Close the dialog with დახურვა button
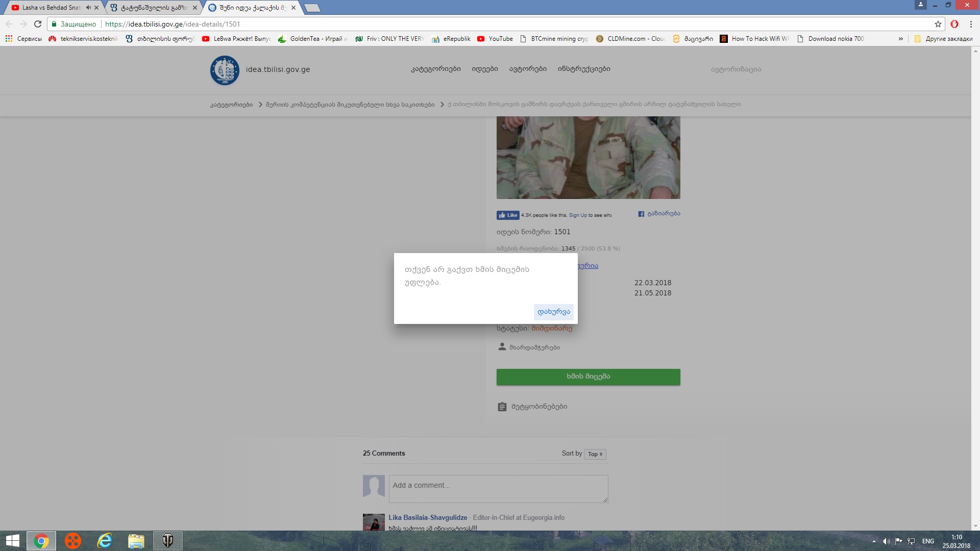The image size is (980, 551). point(553,312)
